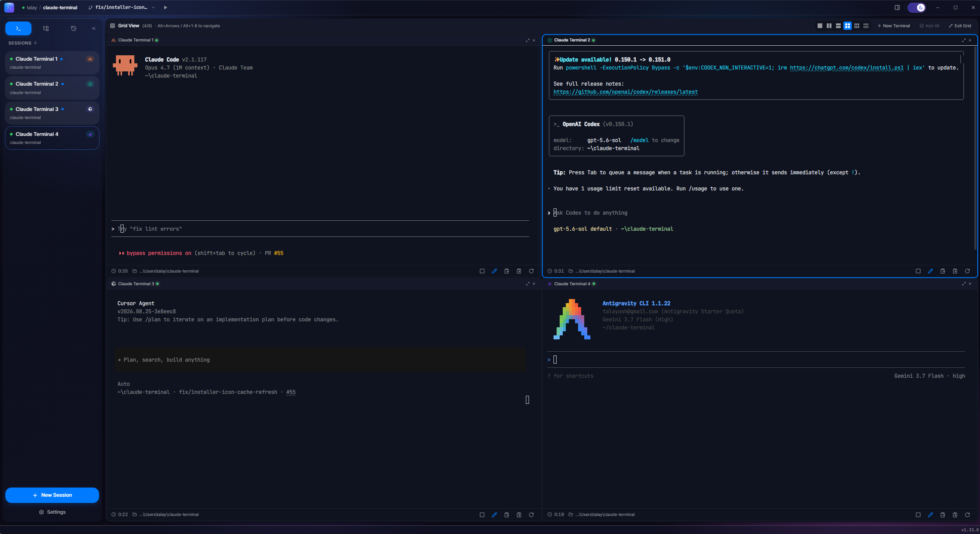980x534 pixels.
Task: Click the blue New Session button
Action: pos(52,495)
